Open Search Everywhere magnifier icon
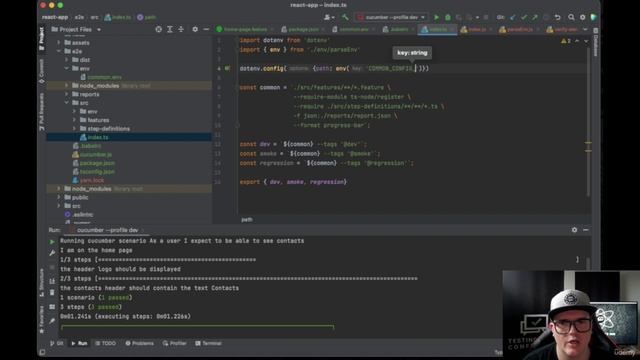Screen dimensions: 640x360 pyautogui.click(x=571, y=17)
